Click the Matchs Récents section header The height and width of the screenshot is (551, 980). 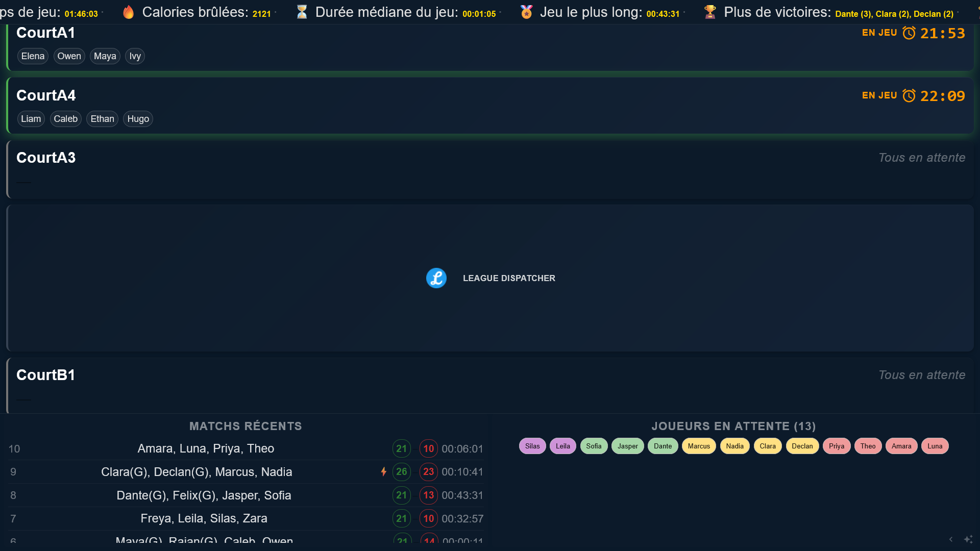pos(246,426)
